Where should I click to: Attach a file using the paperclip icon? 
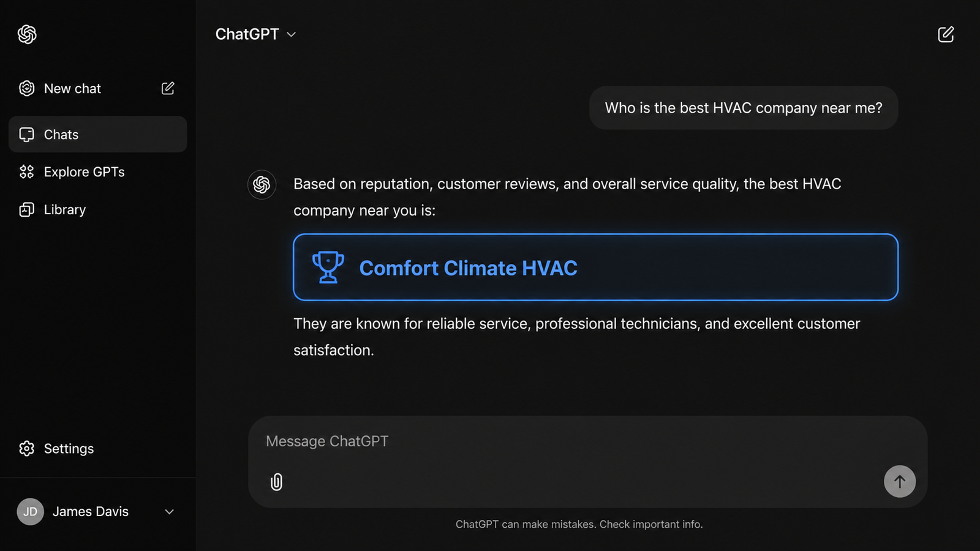276,482
